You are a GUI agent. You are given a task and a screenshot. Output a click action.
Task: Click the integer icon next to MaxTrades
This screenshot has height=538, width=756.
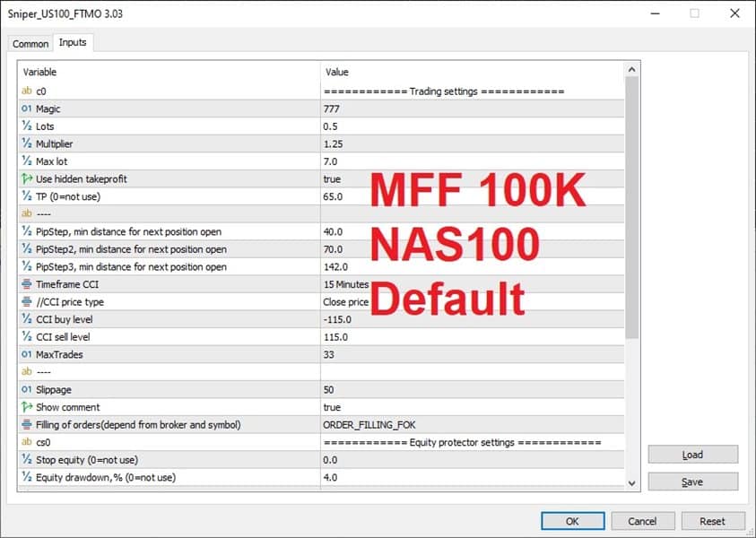point(27,354)
